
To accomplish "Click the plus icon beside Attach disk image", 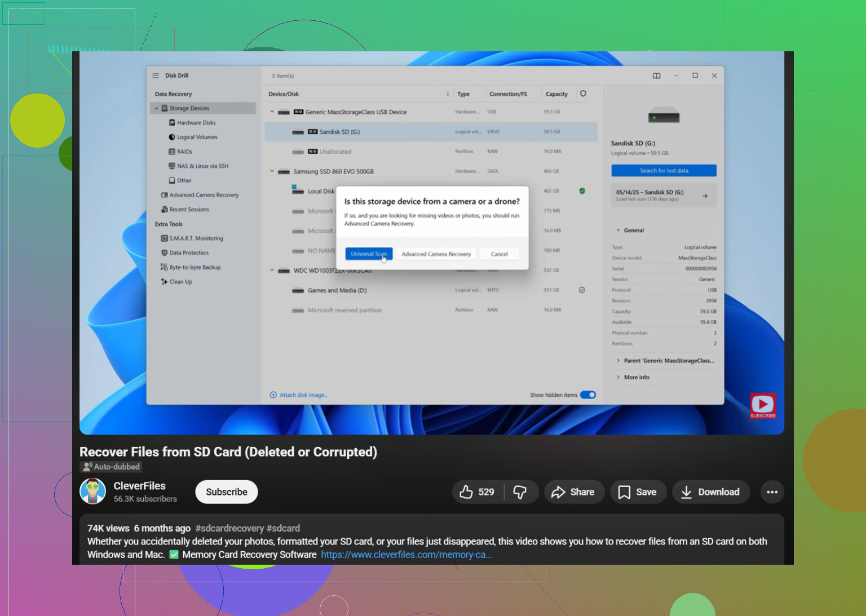I will (273, 395).
